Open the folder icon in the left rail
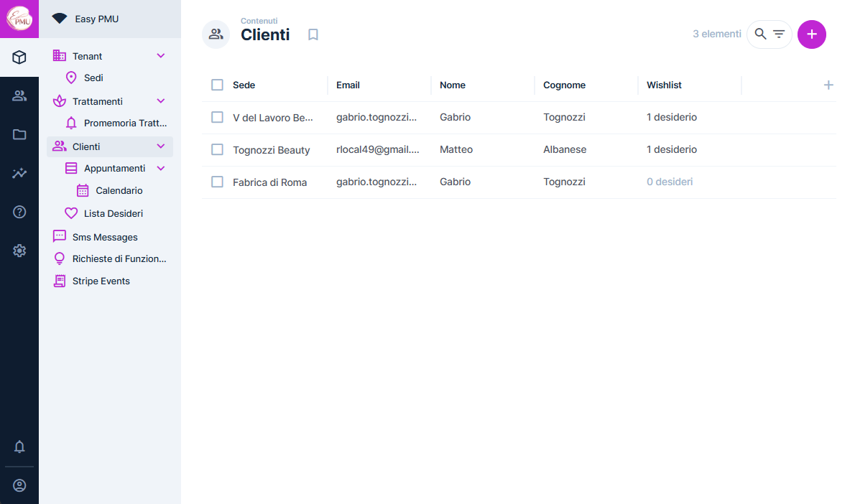Screen dimensions: 855x504 [19, 134]
